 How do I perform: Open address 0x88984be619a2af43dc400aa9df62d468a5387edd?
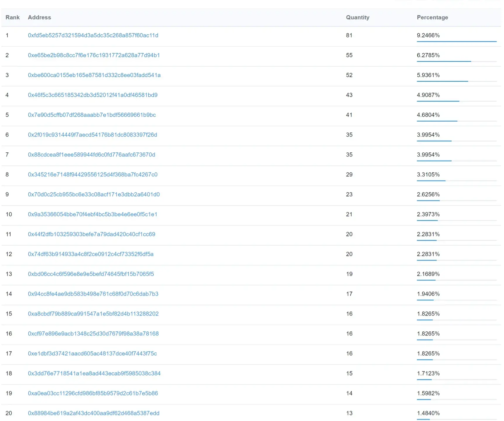[x=94, y=413]
